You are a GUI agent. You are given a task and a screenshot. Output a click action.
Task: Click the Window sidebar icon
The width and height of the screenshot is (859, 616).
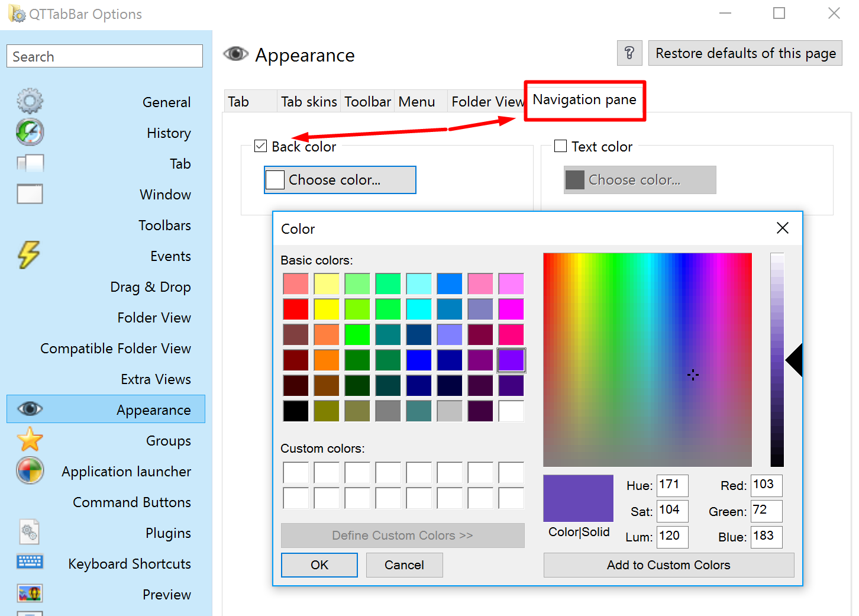click(30, 193)
